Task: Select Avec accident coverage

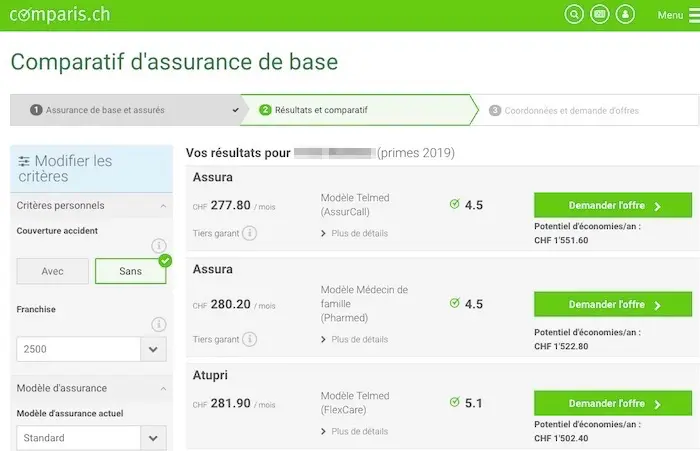Action: tap(53, 271)
